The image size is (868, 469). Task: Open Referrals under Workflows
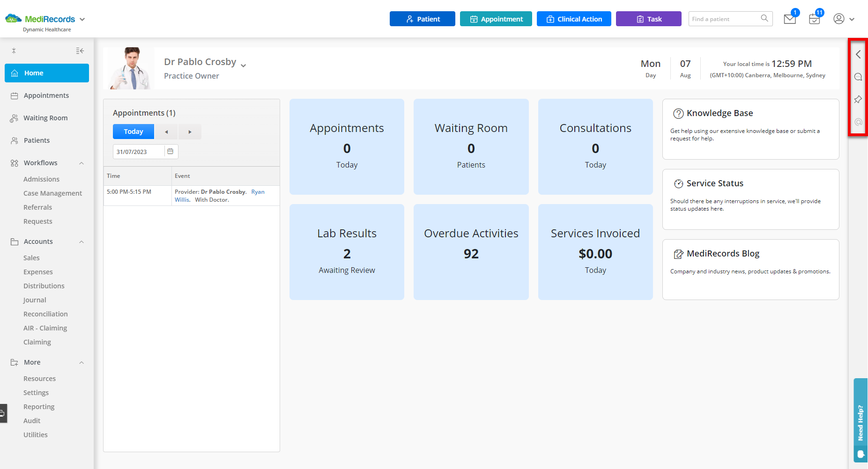[x=37, y=207]
